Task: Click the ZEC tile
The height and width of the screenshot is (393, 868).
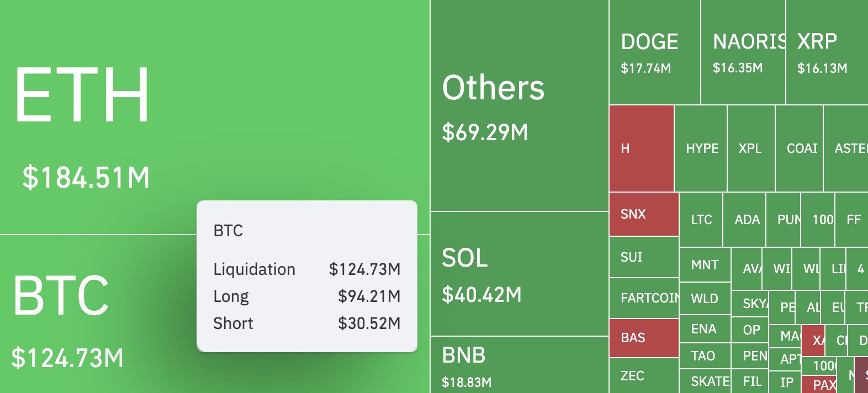Action: coord(644,376)
